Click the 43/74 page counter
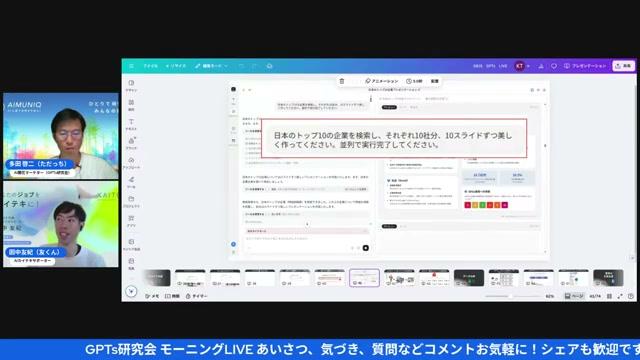Image resolution: width=640 pixels, height=360 pixels. (595, 296)
